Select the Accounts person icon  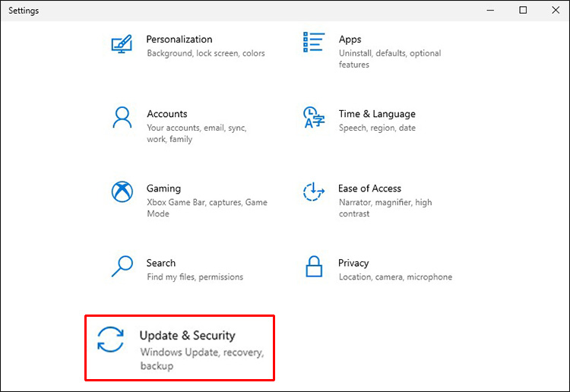coord(122,118)
